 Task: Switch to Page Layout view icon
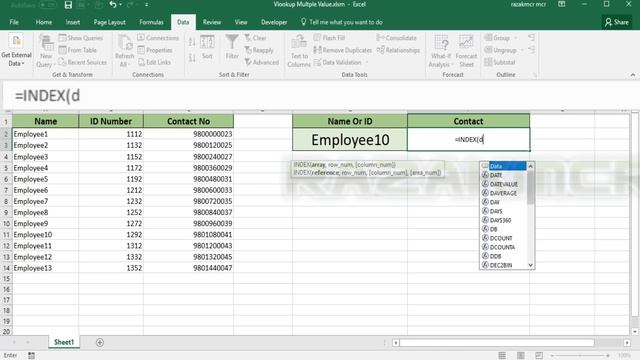coord(520,356)
